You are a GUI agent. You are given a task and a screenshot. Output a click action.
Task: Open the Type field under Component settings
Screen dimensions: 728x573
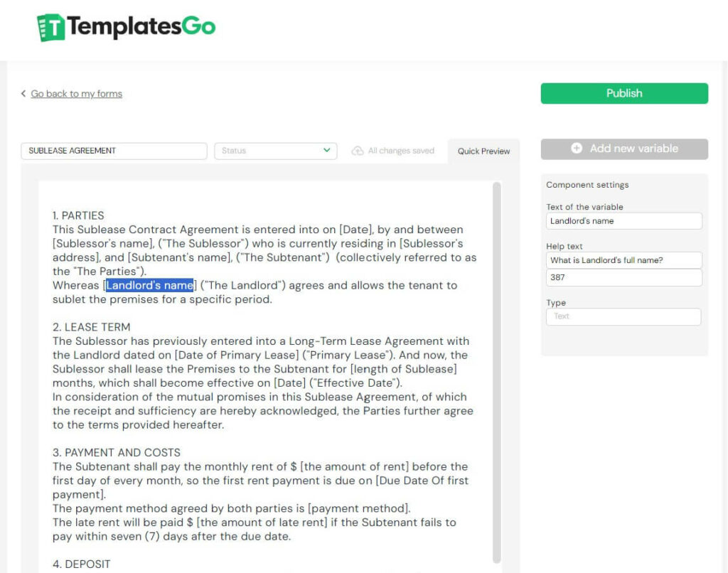pyautogui.click(x=623, y=316)
